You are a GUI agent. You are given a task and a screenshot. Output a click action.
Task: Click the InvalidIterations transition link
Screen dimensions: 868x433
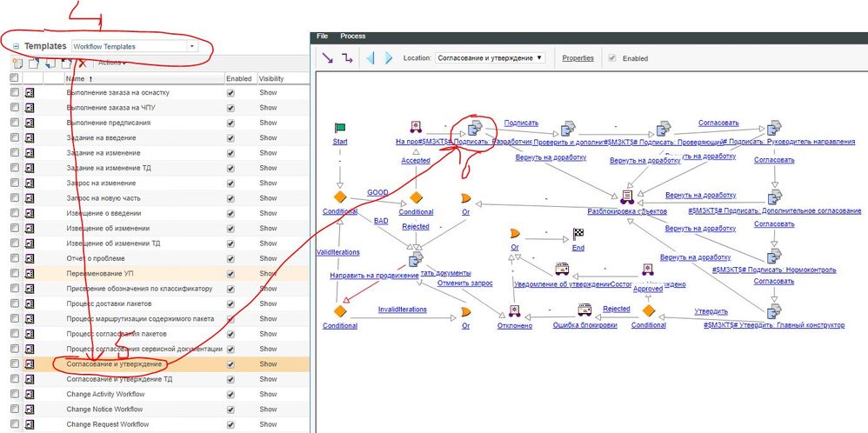click(403, 310)
